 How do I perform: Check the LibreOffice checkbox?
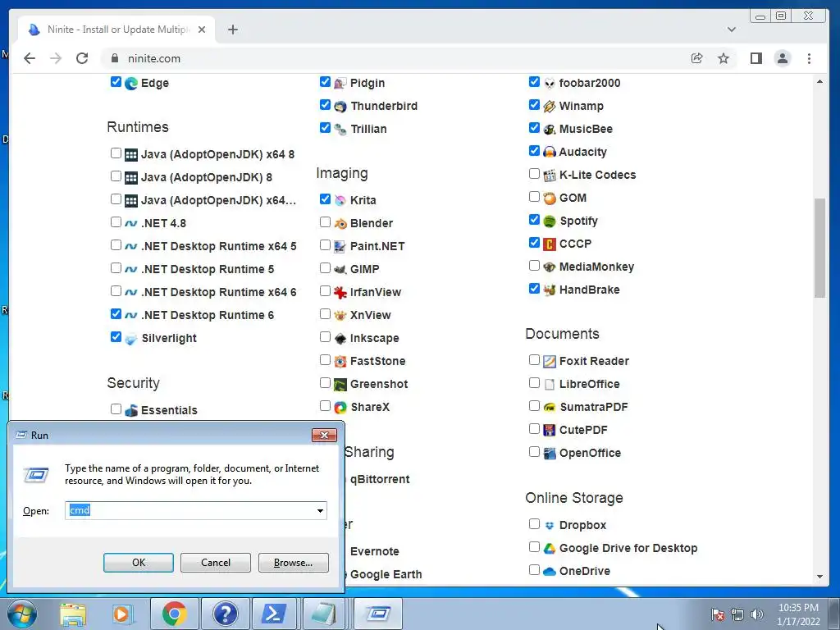pos(533,382)
